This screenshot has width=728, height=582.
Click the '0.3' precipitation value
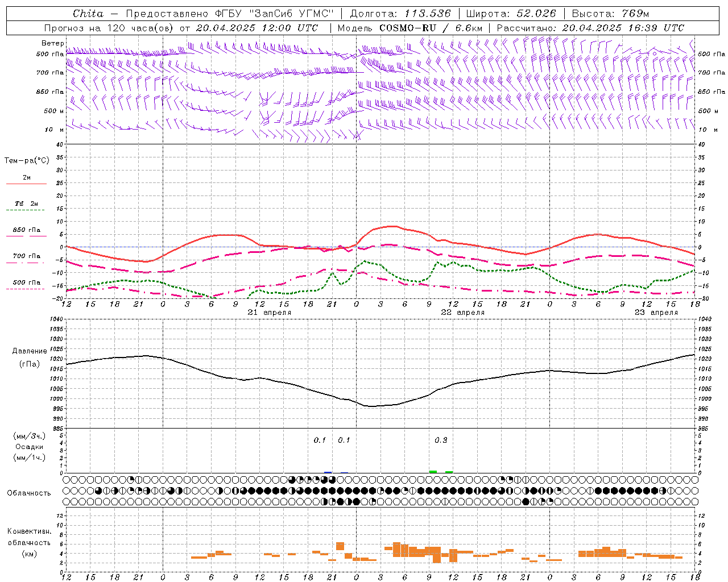point(441,440)
